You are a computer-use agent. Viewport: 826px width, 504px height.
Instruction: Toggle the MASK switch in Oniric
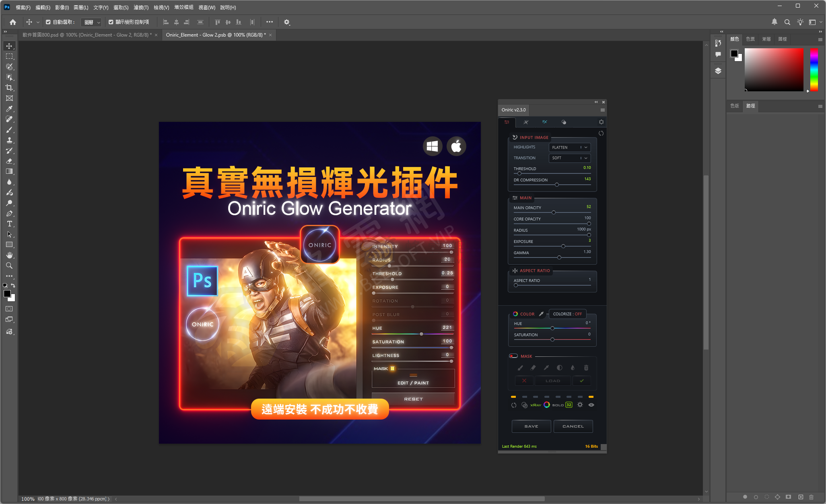513,356
